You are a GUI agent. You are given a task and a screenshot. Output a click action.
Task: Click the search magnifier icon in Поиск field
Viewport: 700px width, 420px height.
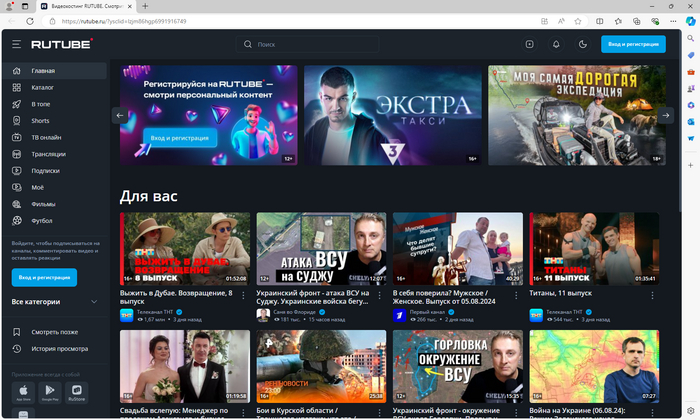248,44
